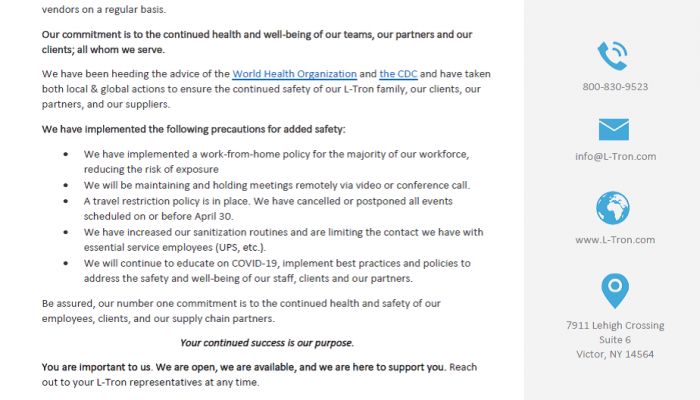Click the bold precautions for added safety heading
This screenshot has height=400, width=700.
[x=194, y=130]
